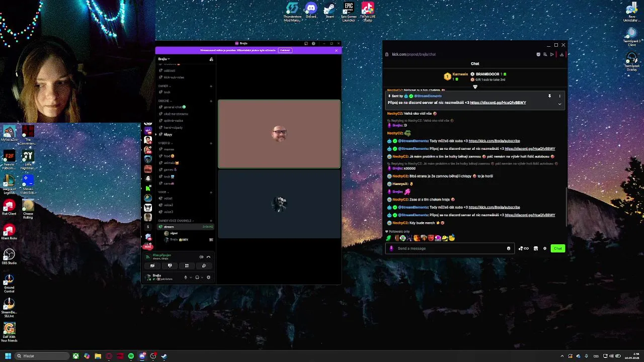Screen dimensions: 644x362
Task: Open the discord.gg link in pinned message
Action: 498,103
